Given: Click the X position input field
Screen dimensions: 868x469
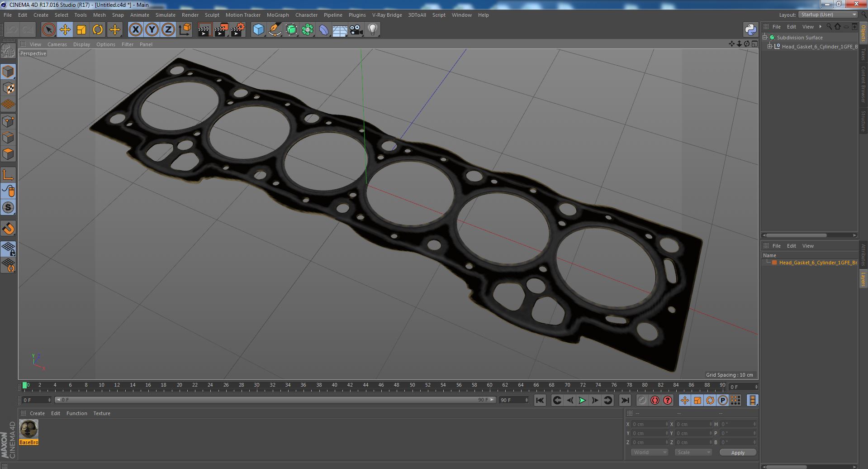Looking at the screenshot, I should click(x=649, y=424).
